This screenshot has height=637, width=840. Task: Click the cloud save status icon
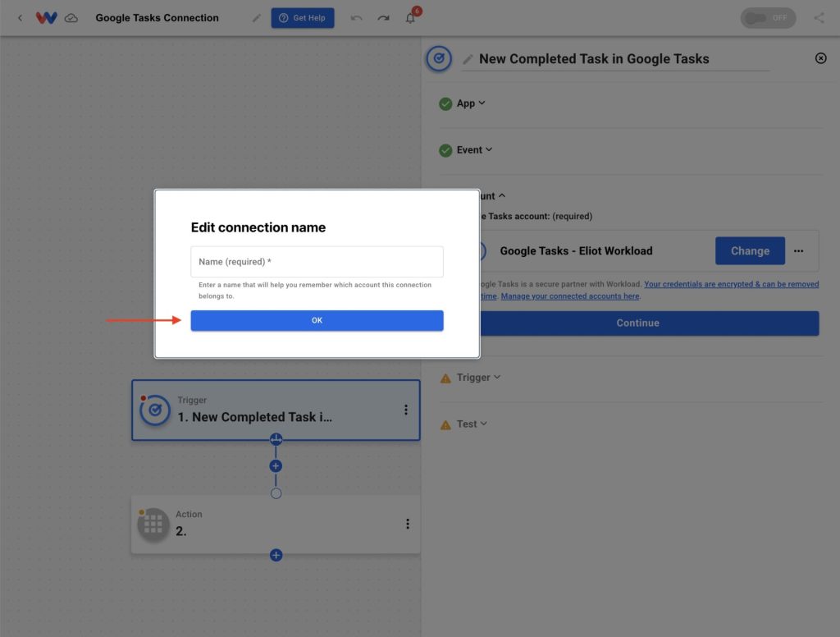(x=71, y=18)
